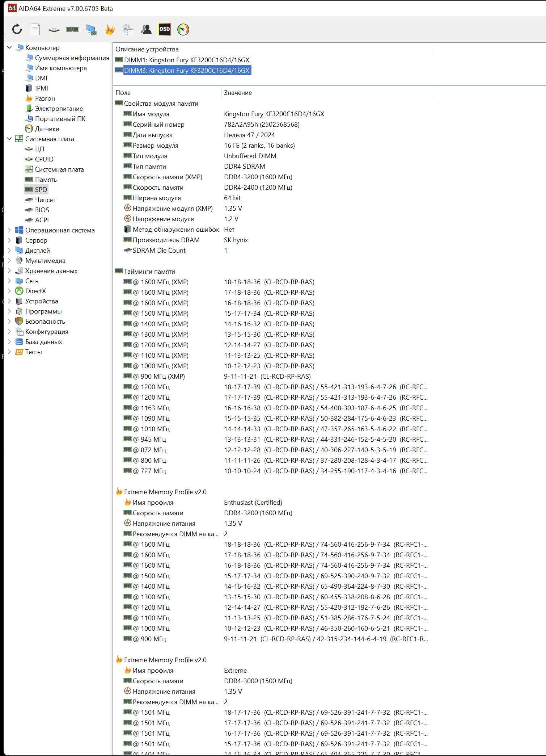Select the SPD tree item
The image size is (546, 756).
point(41,190)
